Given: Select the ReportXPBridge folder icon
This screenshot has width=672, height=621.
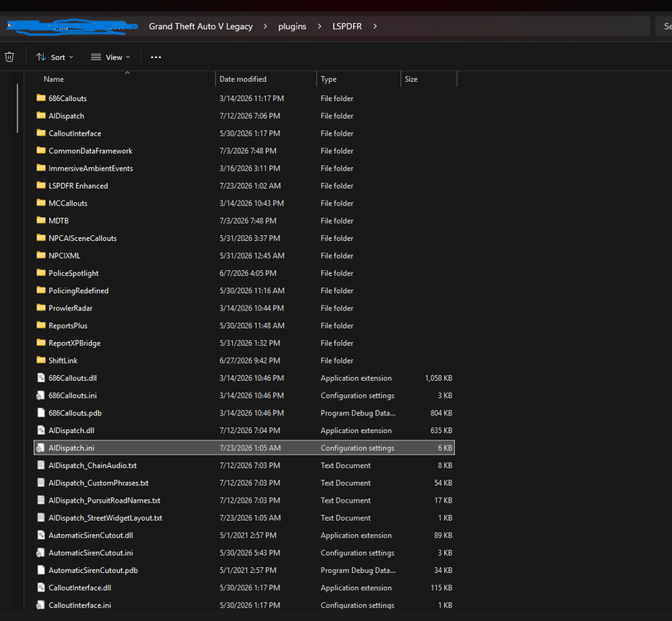Looking at the screenshot, I should pos(41,343).
